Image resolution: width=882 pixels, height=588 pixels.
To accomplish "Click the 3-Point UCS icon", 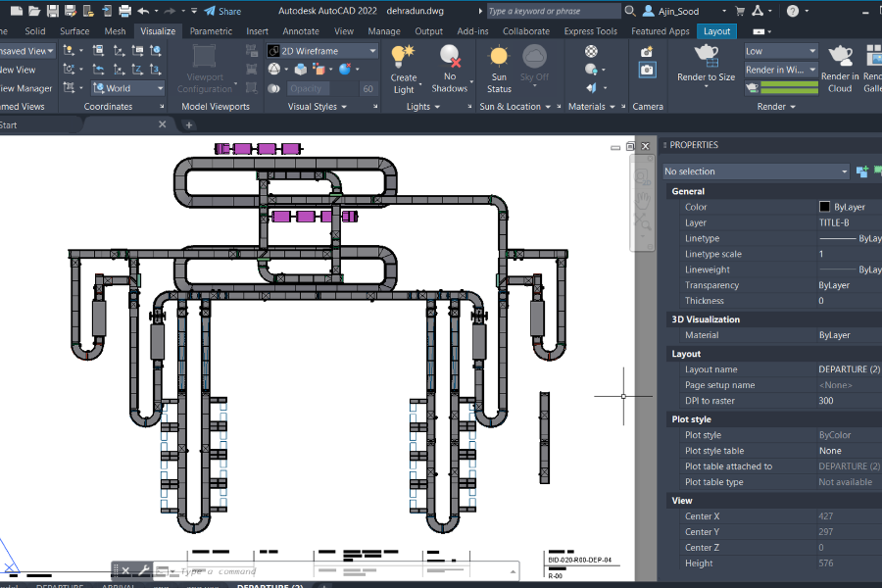I will (156, 70).
